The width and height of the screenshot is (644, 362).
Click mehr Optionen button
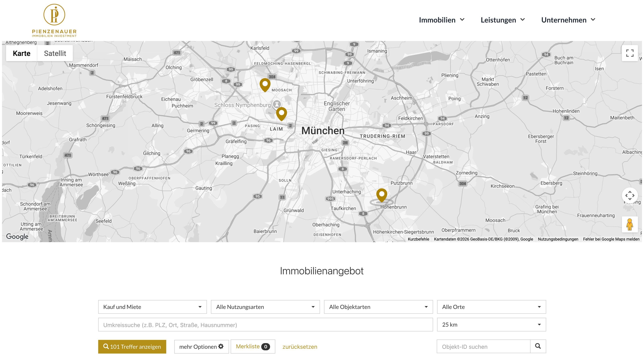click(x=201, y=347)
